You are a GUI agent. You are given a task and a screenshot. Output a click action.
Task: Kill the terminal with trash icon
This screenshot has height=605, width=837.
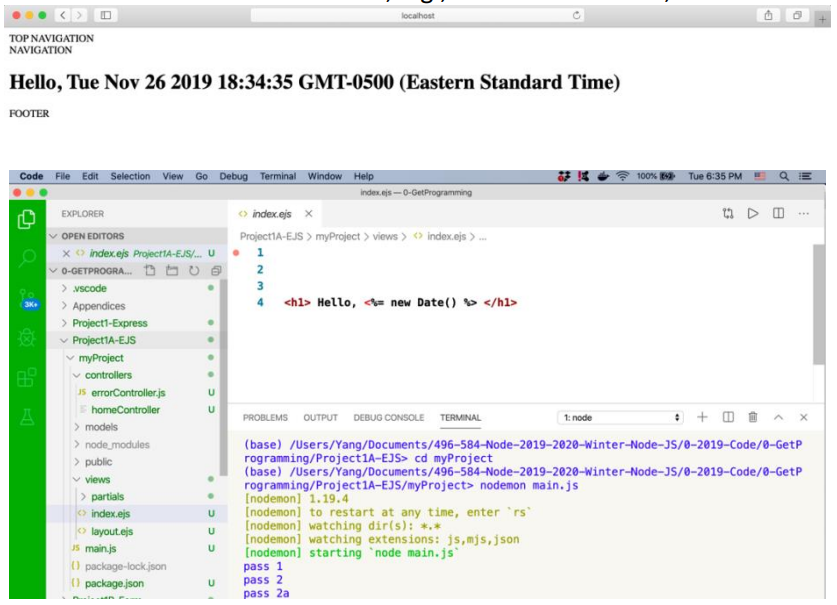(x=753, y=417)
